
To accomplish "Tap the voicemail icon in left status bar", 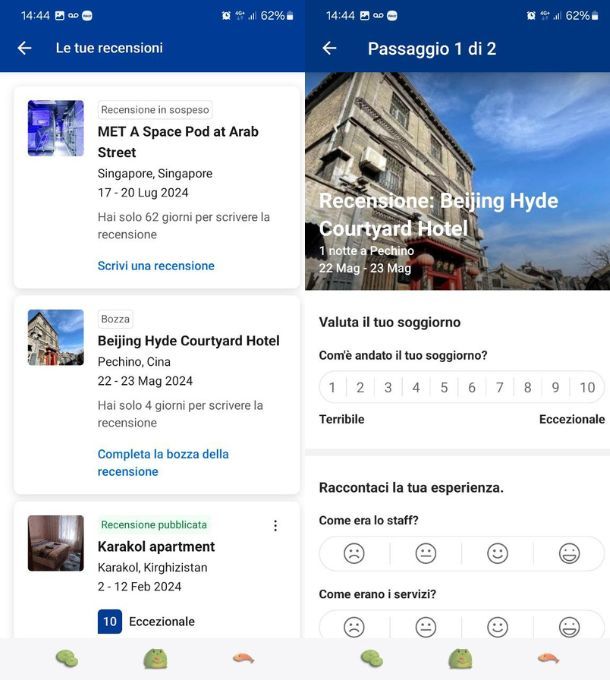I will (x=73, y=16).
